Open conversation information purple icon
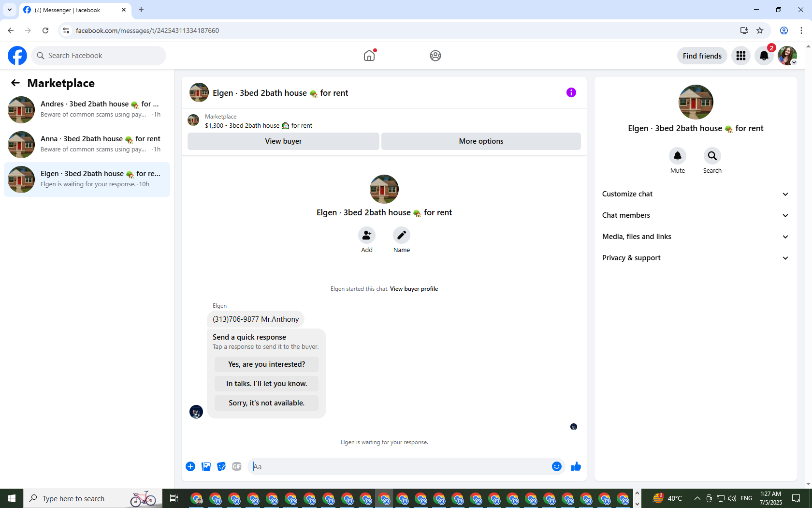 tap(571, 92)
